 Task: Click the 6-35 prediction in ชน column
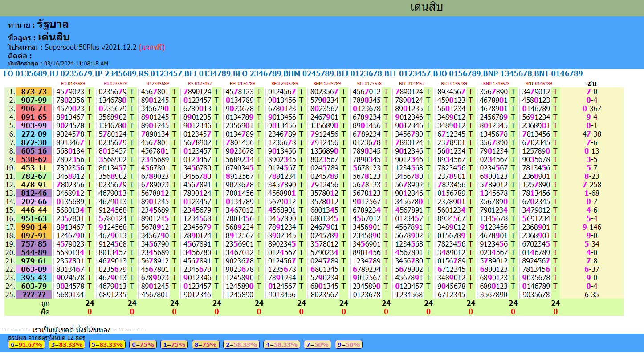[591, 295]
